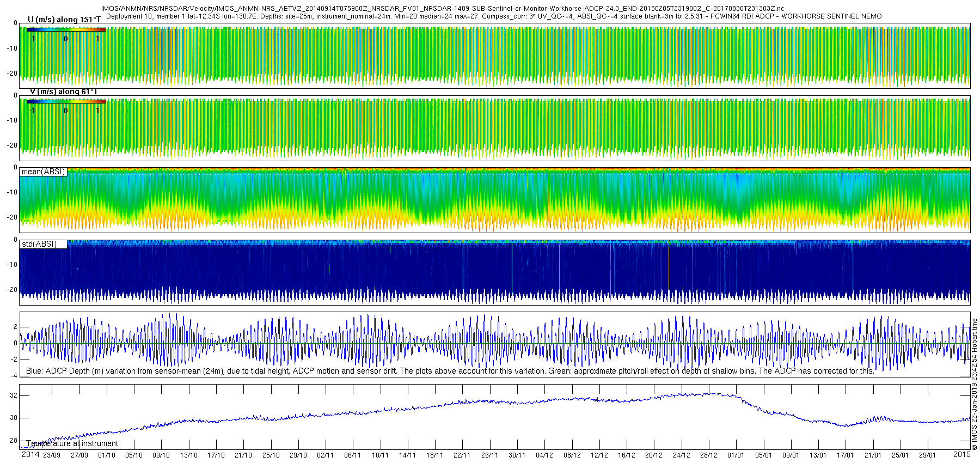Click the IMOS copyright timestamp vertical text

[x=975, y=384]
